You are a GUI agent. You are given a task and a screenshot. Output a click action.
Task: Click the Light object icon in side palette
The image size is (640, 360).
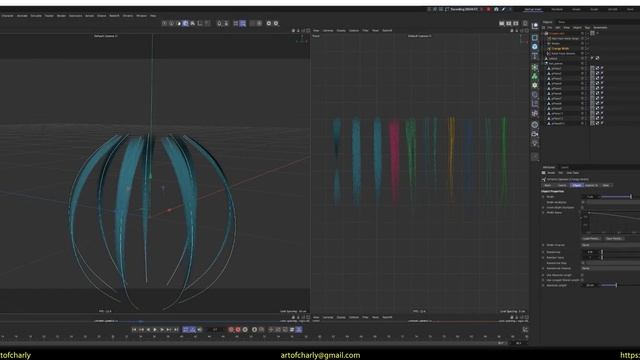535,143
